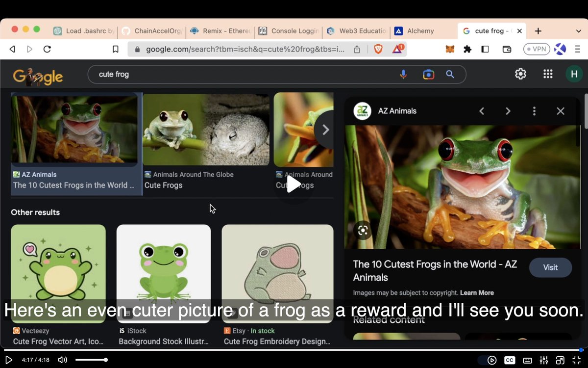Screen dimensions: 588x368
Task: Select AZ Animals red-eyed frog thumbnail
Action: click(74, 130)
